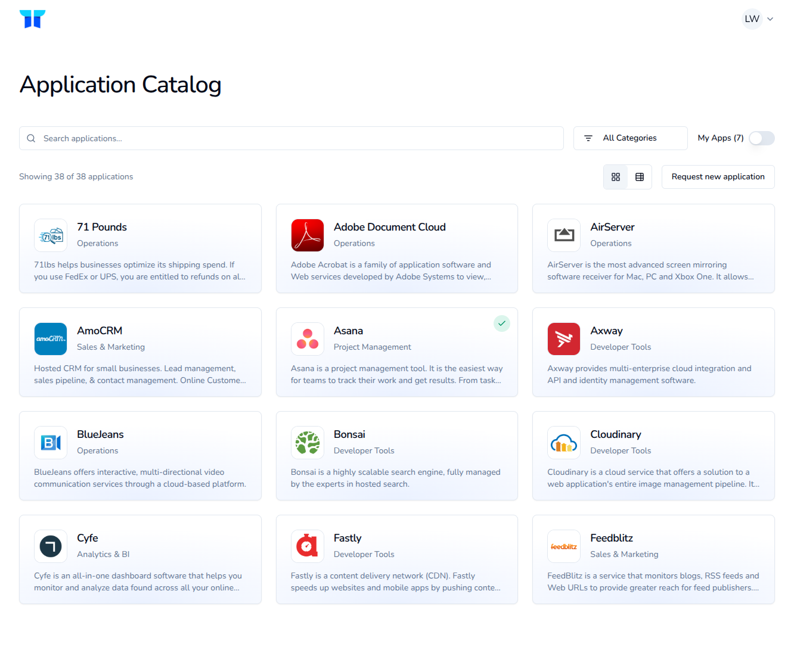Click the green checkmark on Asana card
Screen dimensions: 794x672
pos(502,323)
